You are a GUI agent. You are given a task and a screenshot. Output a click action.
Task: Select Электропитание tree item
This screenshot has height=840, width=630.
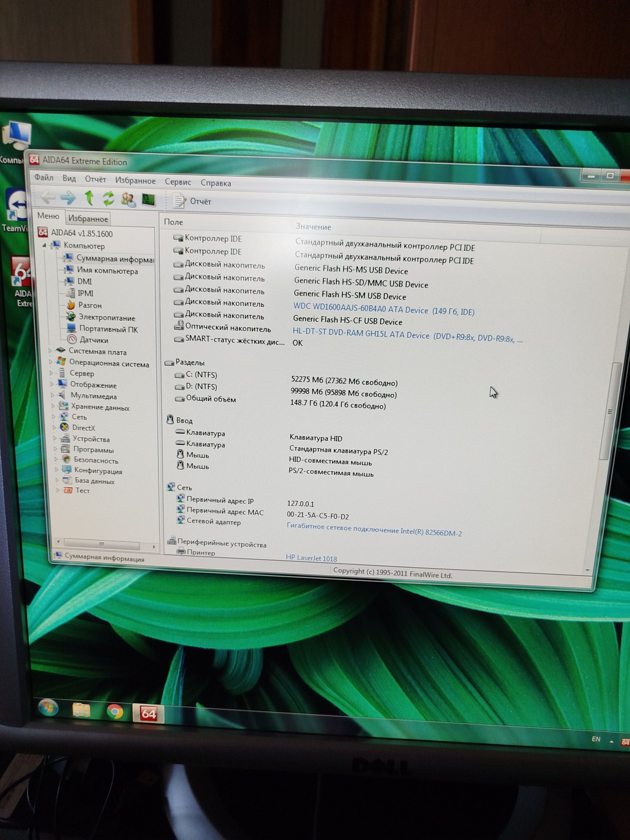pyautogui.click(x=101, y=317)
